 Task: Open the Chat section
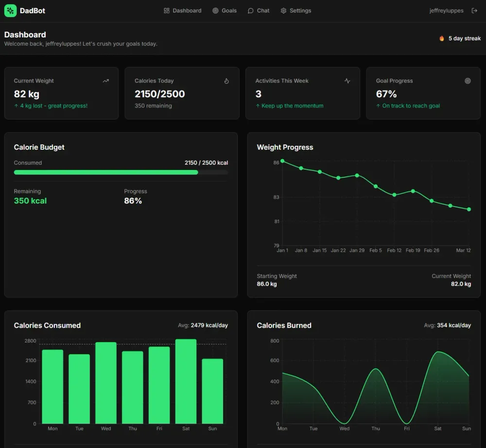259,11
